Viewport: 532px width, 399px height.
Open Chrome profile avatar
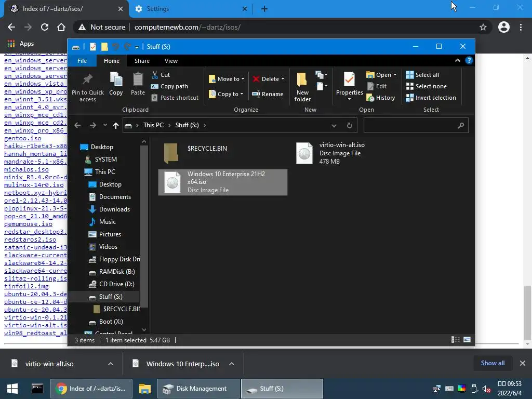[x=504, y=27]
